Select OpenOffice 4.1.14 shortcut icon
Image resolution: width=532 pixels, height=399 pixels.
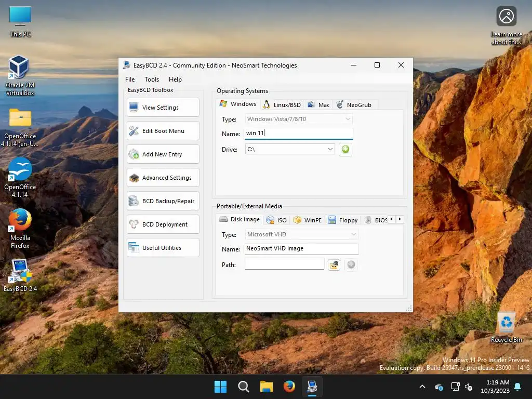point(20,178)
